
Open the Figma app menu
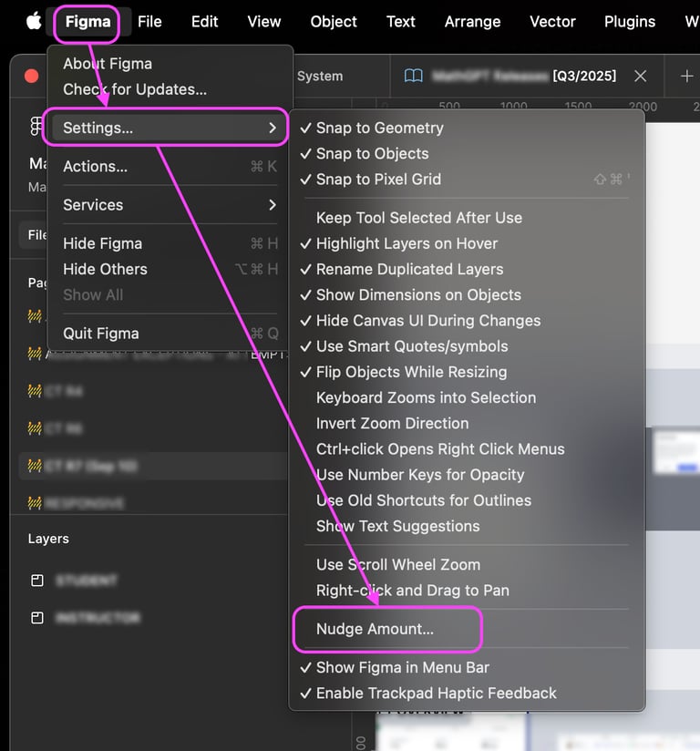(87, 22)
